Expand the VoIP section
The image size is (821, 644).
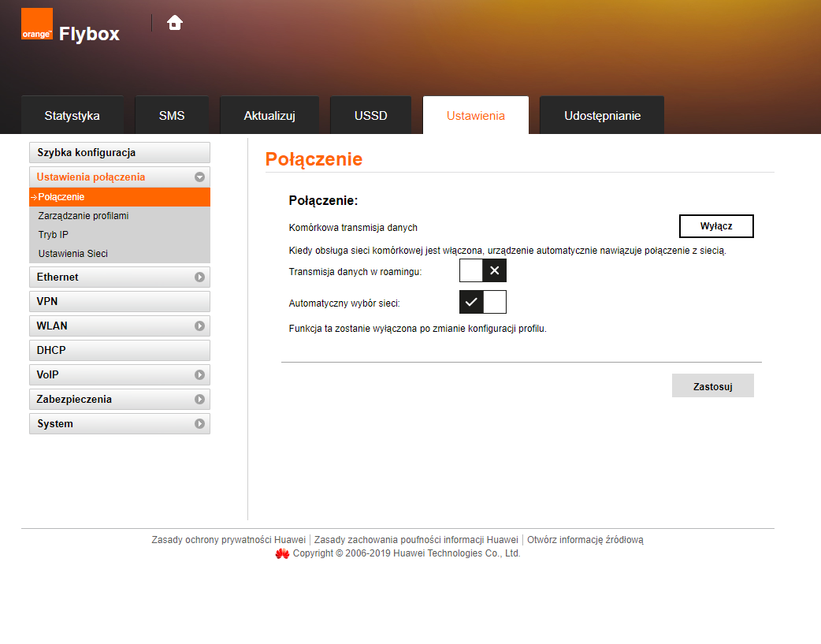tap(119, 374)
